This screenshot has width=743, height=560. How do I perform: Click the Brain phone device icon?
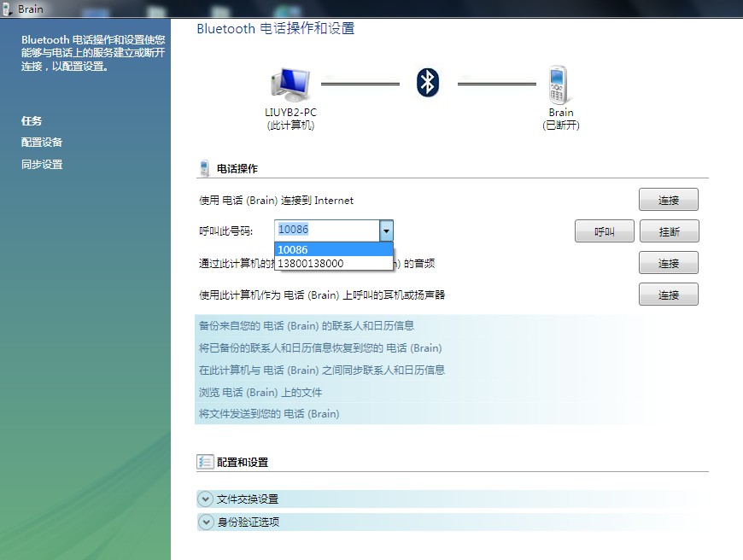tap(559, 85)
